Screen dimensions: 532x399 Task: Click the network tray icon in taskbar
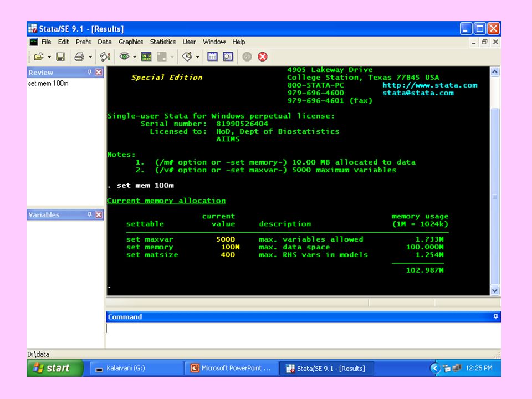(x=457, y=368)
